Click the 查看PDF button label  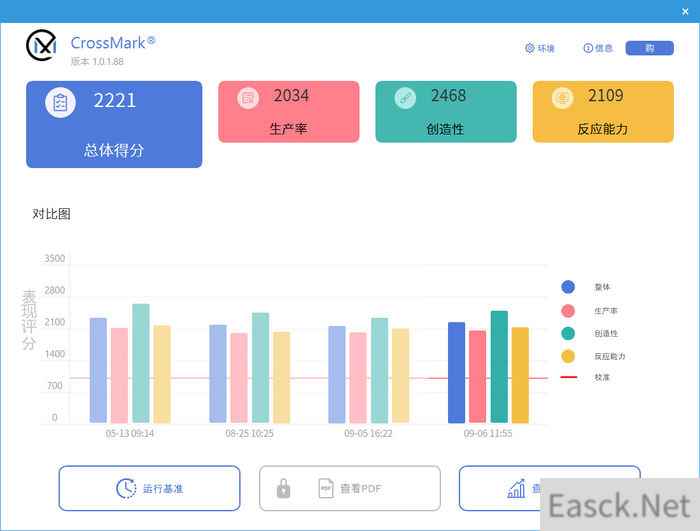click(361, 489)
